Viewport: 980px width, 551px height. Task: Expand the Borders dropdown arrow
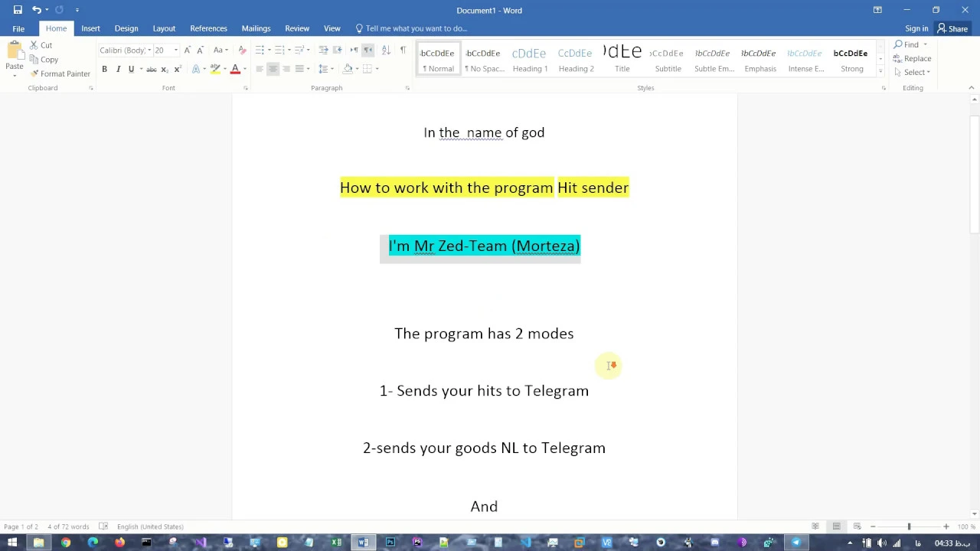pyautogui.click(x=377, y=69)
